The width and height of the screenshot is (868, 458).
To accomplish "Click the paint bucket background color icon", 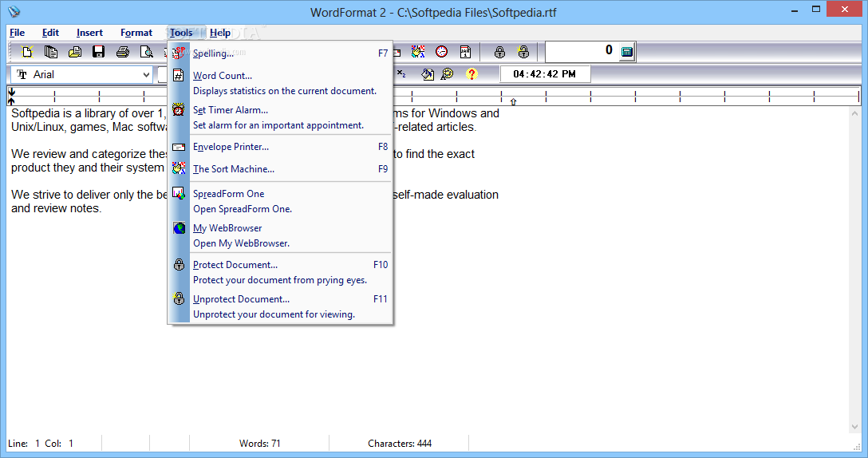I will click(x=428, y=74).
